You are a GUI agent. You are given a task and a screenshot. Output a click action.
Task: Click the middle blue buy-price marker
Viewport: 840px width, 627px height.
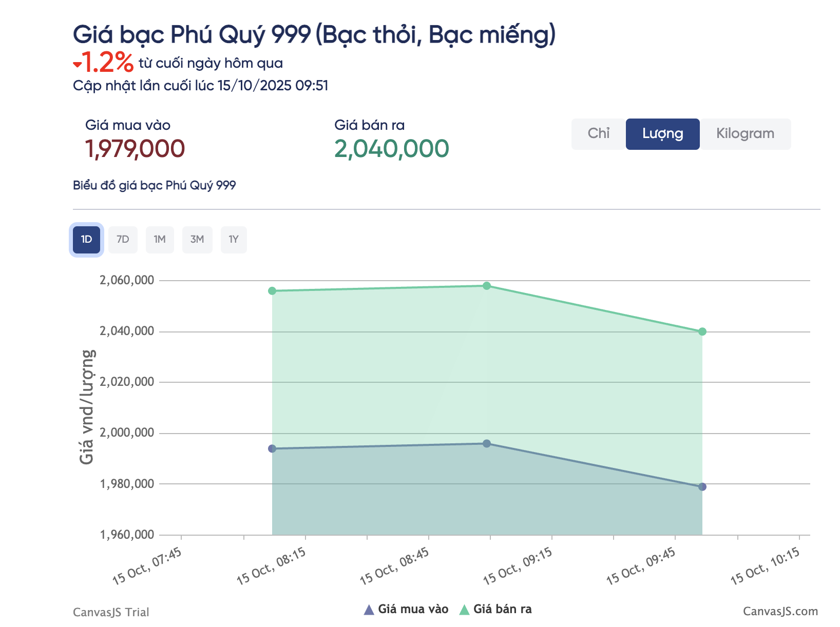(x=487, y=444)
